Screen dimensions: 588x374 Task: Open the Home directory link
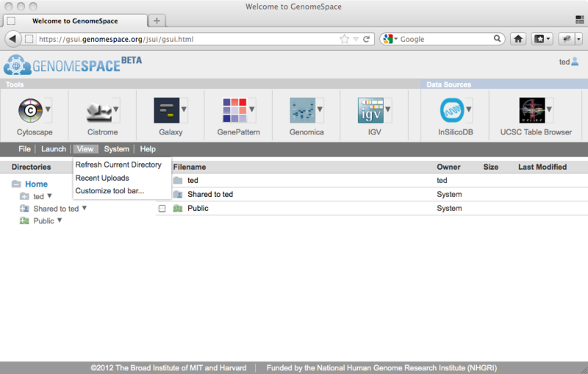click(x=36, y=184)
